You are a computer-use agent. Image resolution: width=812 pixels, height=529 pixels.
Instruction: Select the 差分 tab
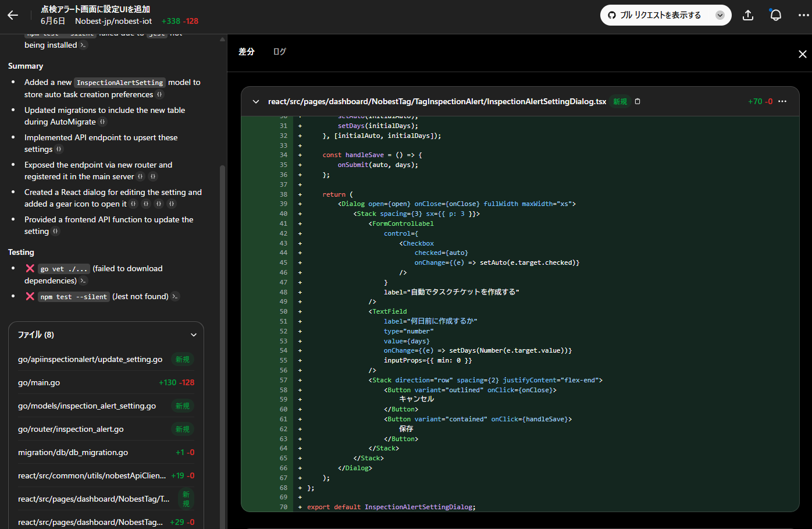247,52
